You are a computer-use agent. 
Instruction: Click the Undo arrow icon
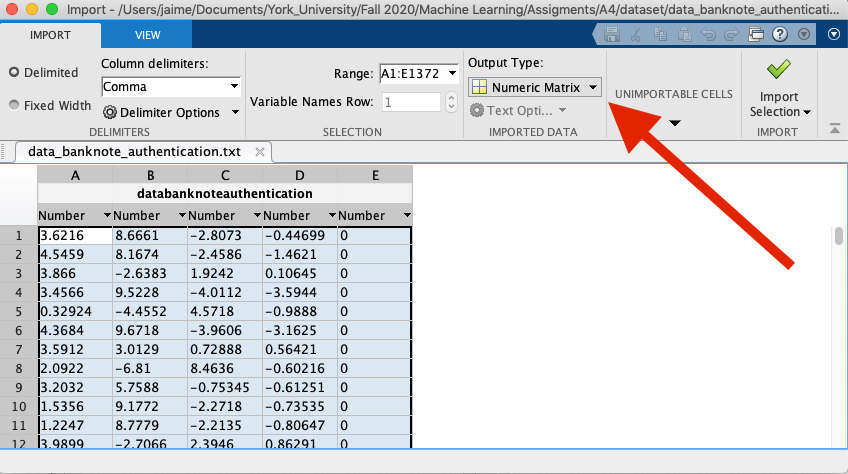click(708, 35)
